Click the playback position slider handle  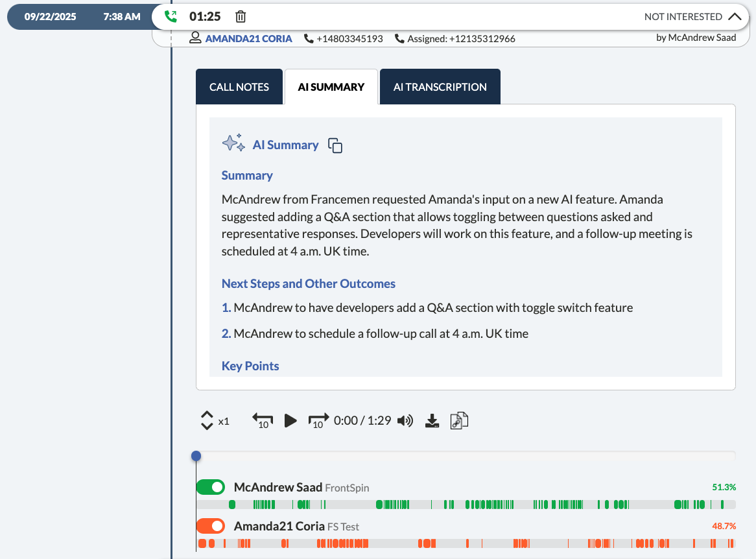[196, 456]
